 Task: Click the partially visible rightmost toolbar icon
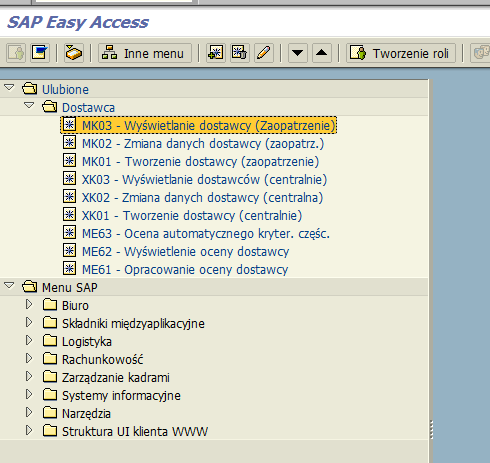(480, 53)
